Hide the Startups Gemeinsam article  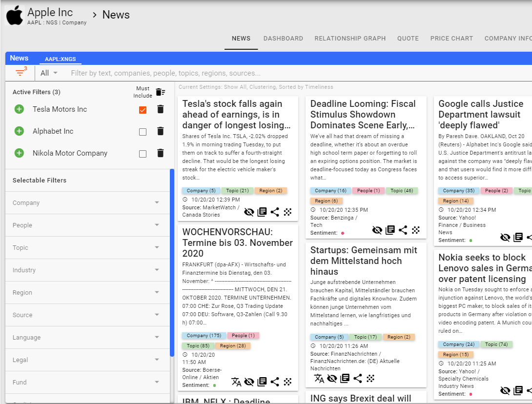[332, 378]
